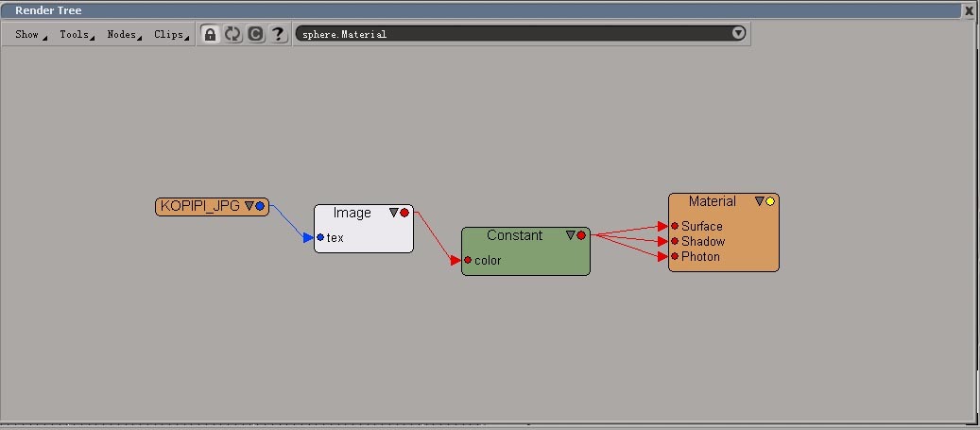The image size is (980, 430).
Task: Toggle the lock icon in toolbar
Action: [x=211, y=34]
